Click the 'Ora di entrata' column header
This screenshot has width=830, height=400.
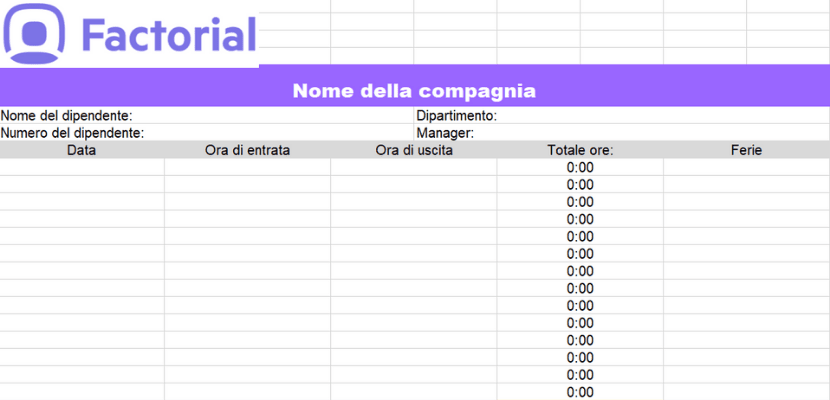tap(247, 150)
